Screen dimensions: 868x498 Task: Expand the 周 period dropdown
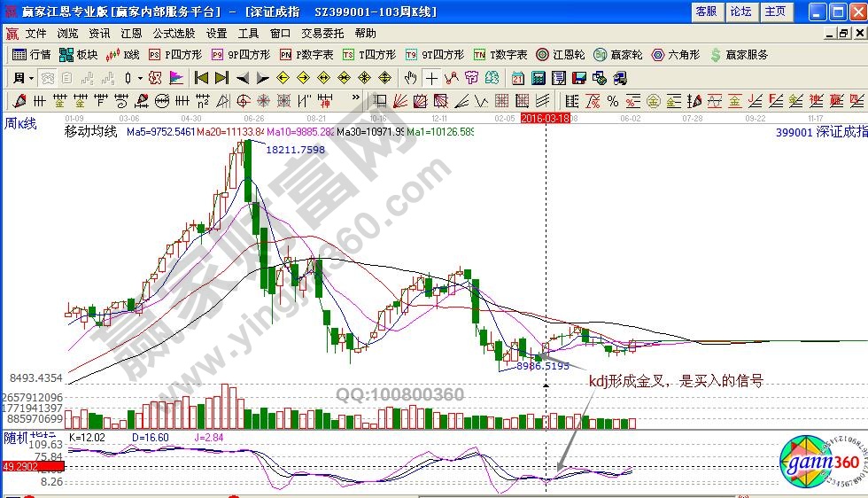(x=23, y=78)
